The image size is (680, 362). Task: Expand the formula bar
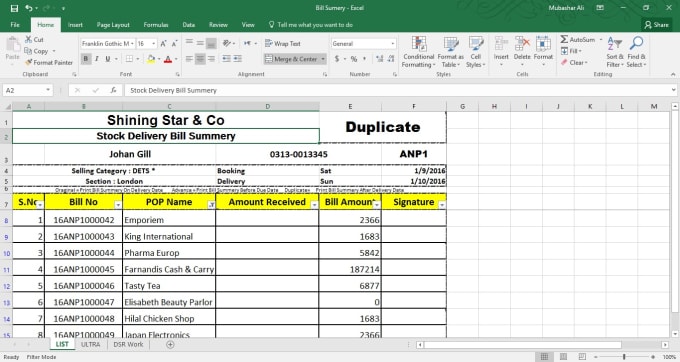coord(673,90)
